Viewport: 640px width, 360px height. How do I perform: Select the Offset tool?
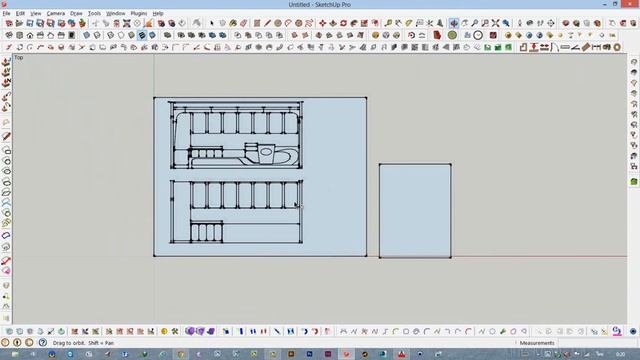[x=375, y=23]
